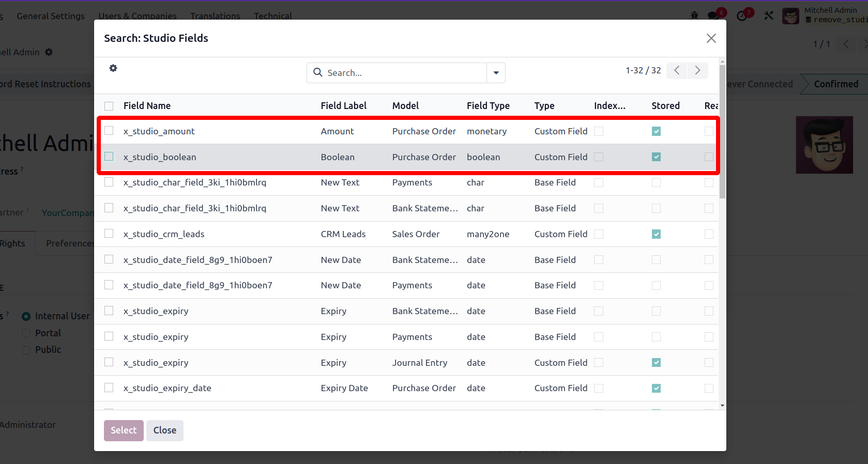Click Mitchell Admin user avatar
Image resolution: width=868 pixels, height=464 pixels.
pos(790,16)
